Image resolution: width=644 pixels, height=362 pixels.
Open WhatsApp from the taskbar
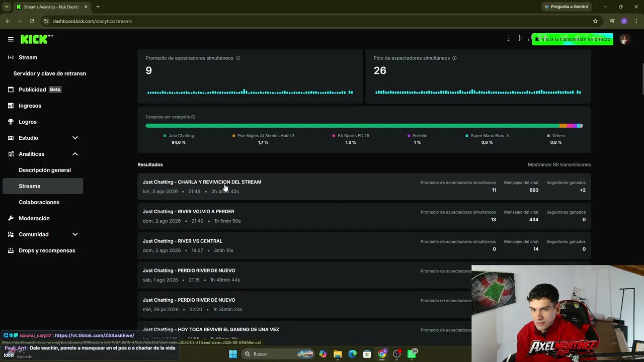click(x=412, y=354)
